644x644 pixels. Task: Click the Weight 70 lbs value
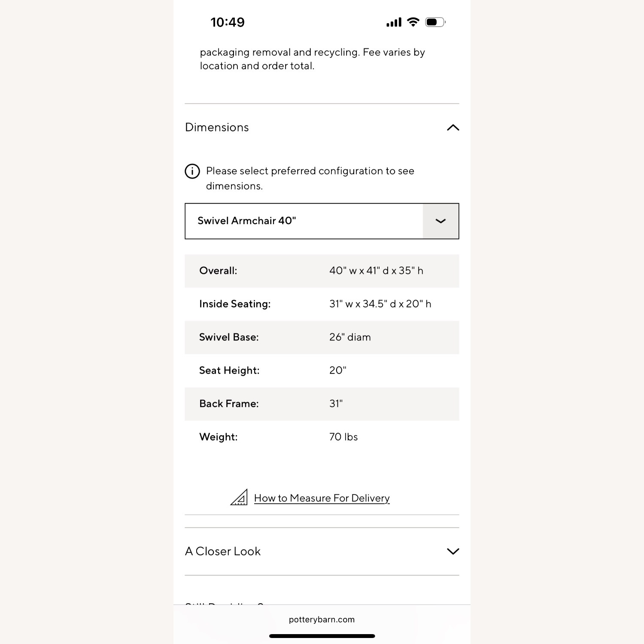pos(343,437)
